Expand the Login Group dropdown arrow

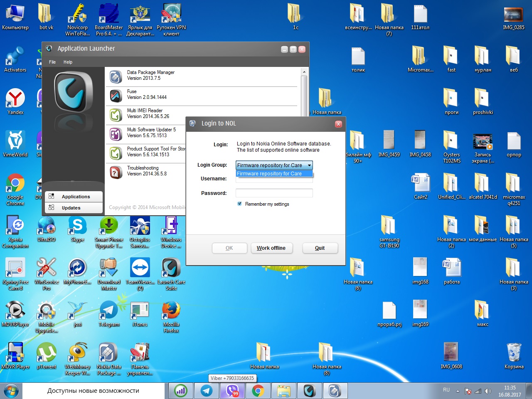[309, 165]
